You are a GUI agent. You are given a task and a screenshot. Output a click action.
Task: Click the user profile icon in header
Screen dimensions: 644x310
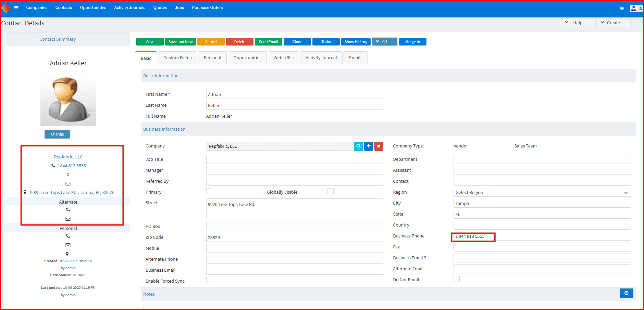coord(634,9)
